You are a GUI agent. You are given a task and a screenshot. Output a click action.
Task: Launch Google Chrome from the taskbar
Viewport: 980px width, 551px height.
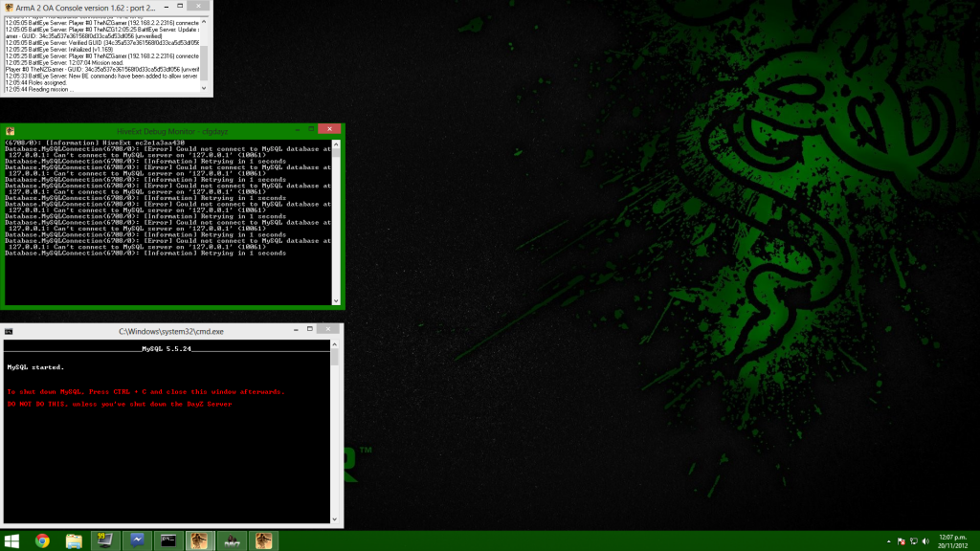point(42,541)
